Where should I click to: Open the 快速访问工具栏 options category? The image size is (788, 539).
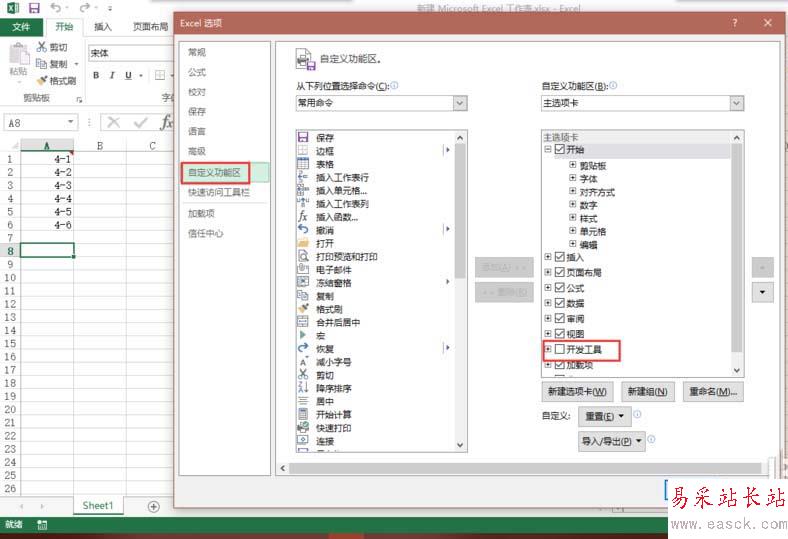click(x=219, y=192)
